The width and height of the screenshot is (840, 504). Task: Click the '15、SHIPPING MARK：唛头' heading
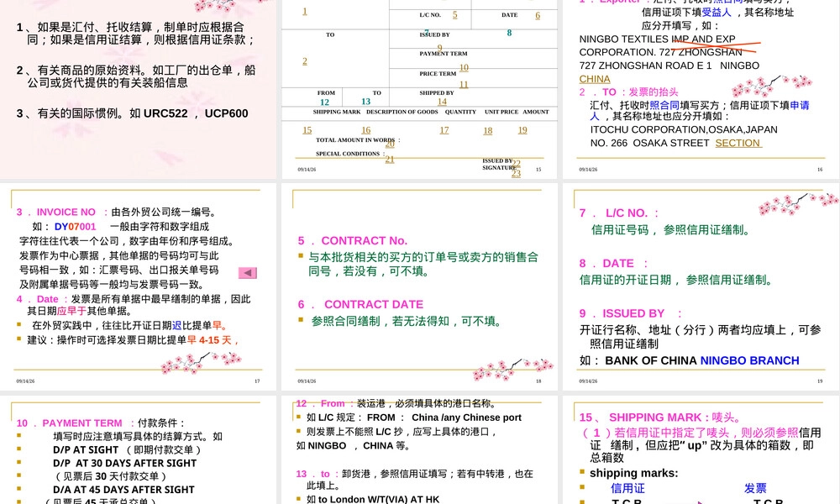(659, 417)
